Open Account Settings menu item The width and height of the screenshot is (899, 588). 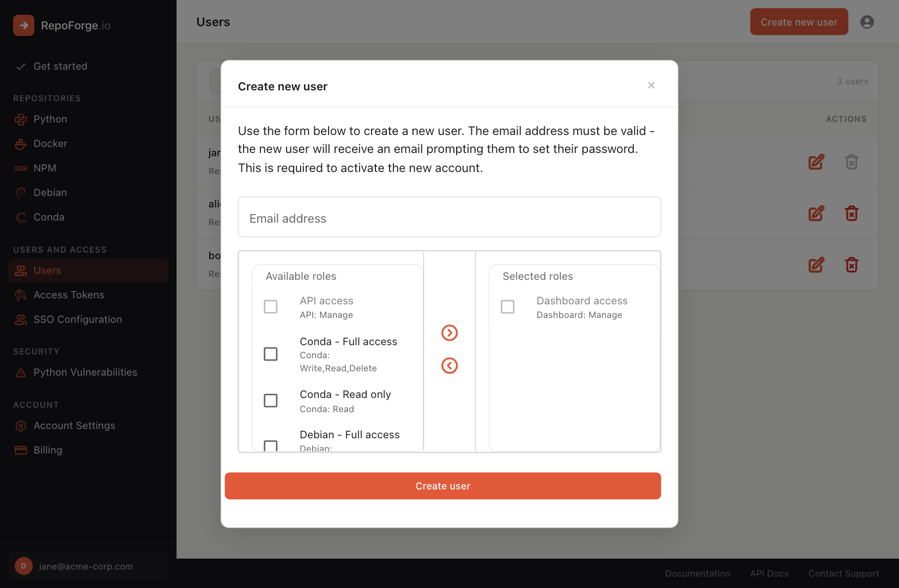click(88, 426)
